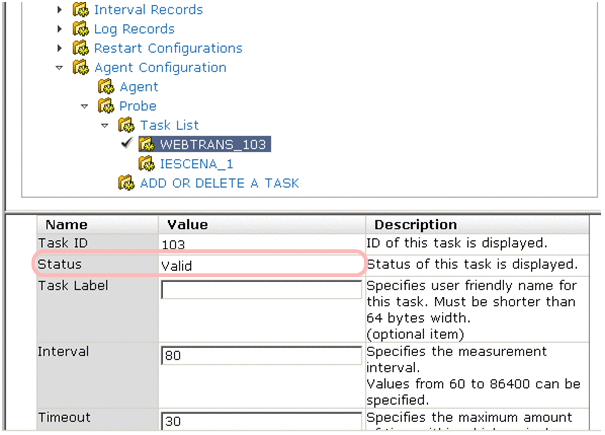Image resolution: width=605 pixels, height=435 pixels.
Task: Click the ADD OR DELETE A TASK icon
Action: click(x=126, y=183)
